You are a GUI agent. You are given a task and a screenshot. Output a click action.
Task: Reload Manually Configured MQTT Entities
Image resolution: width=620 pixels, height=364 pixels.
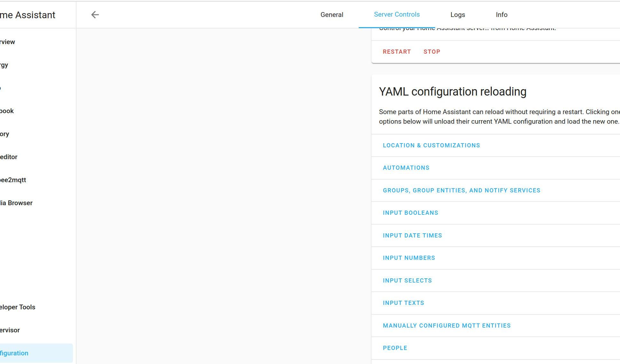pos(446,326)
